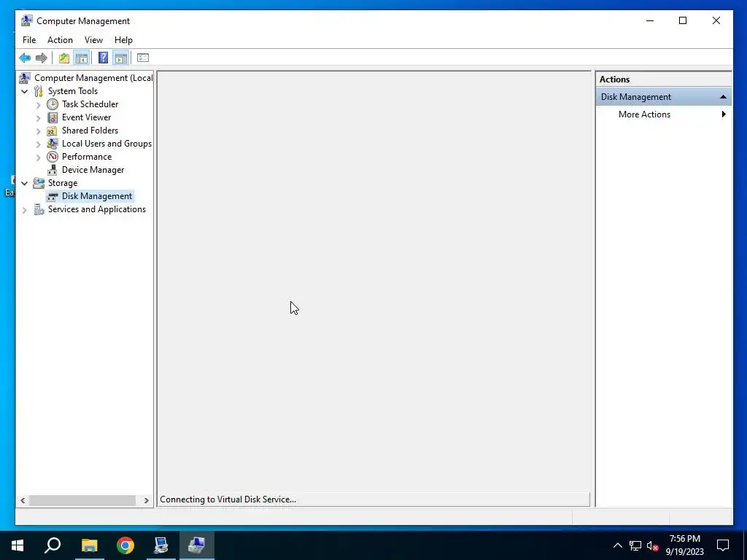Click the network tray icon
Image resolution: width=747 pixels, height=560 pixels.
point(635,545)
